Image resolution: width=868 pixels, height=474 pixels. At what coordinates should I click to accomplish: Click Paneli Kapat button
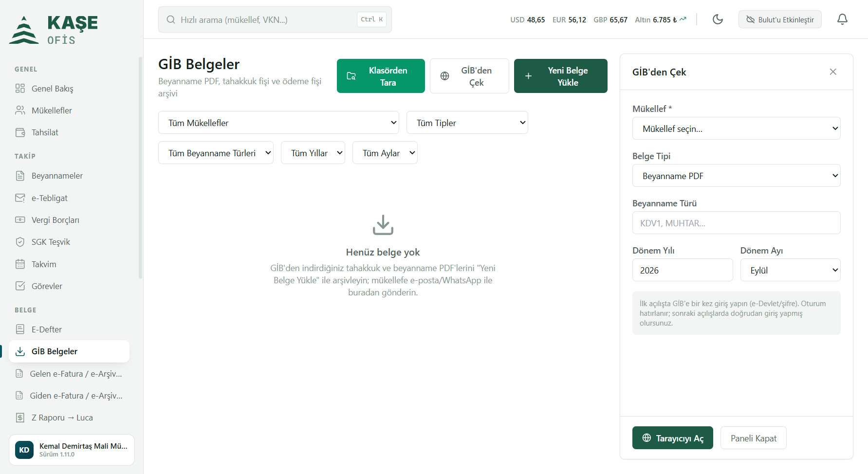753,438
